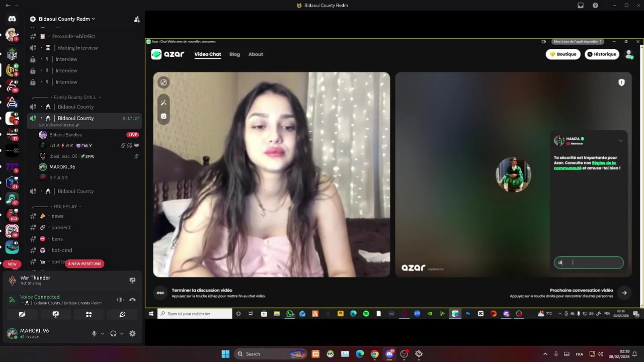Viewport: 644px width, 362px height.
Task: Click the app update available notice
Action: click(578, 42)
